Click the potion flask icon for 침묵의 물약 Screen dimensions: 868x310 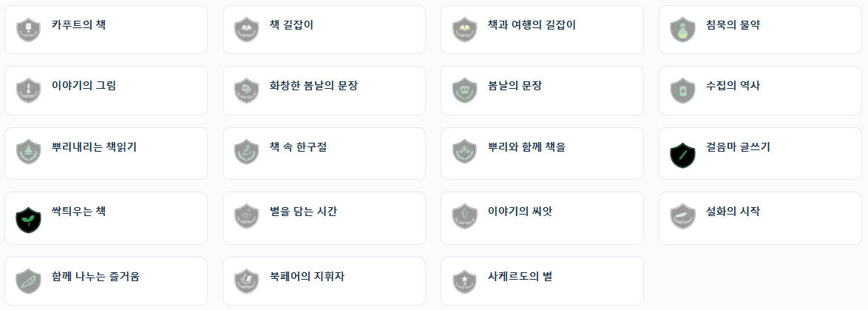pos(682,30)
